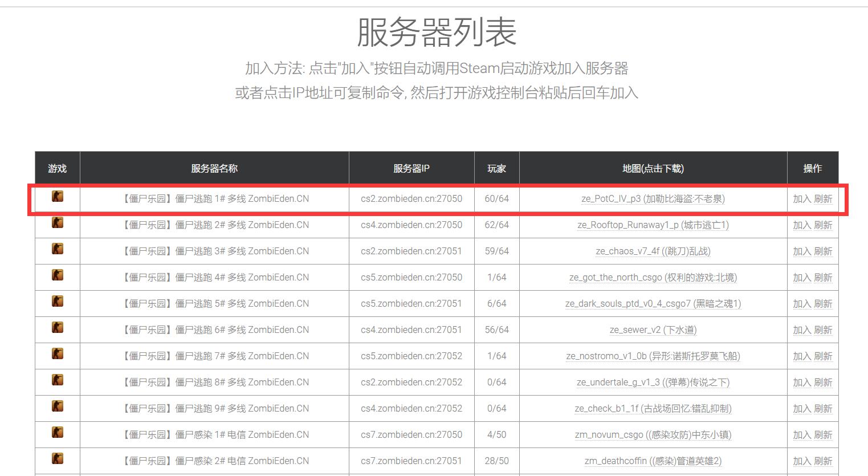Refresh the 僵尸逃跑 8# server row

823,383
